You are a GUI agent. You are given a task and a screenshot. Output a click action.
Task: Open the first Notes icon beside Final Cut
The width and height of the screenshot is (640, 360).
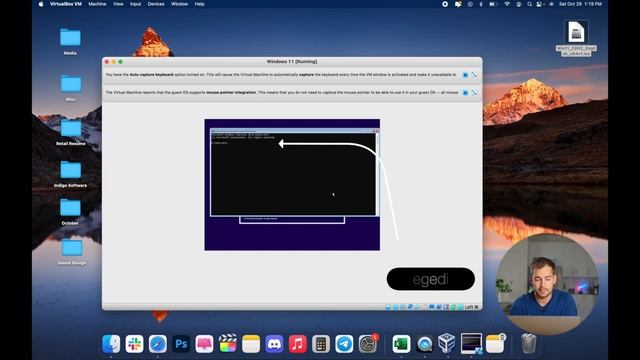(251, 344)
